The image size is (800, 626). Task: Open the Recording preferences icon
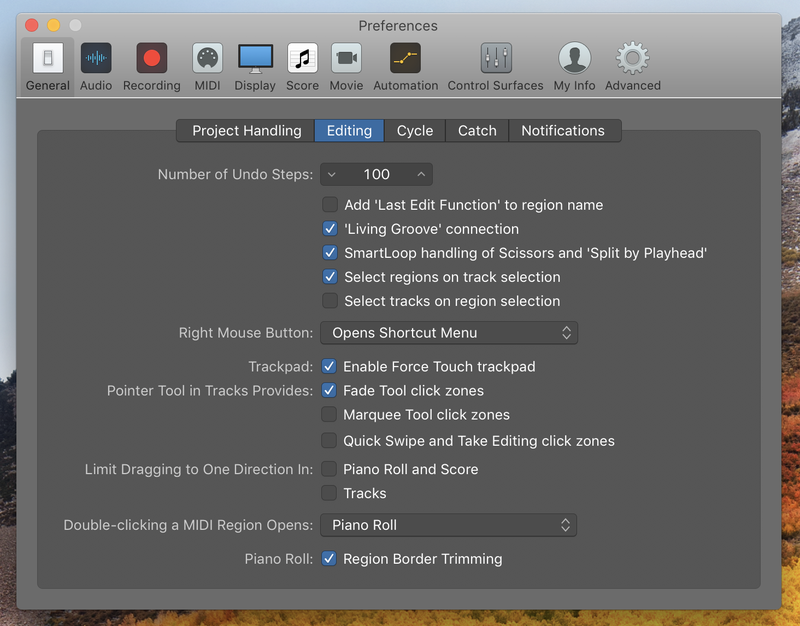click(152, 58)
